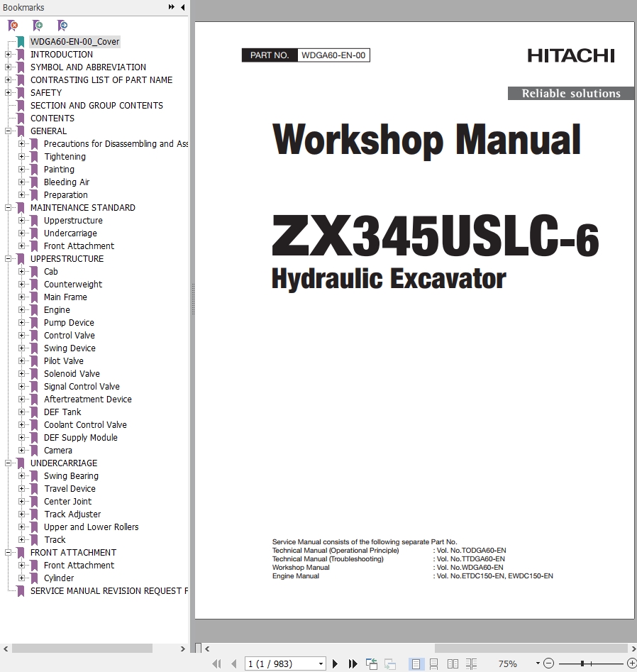The image size is (637, 672).
Task: Select Undercarriage under MAINTENANCE STANDARD
Action: (x=70, y=233)
